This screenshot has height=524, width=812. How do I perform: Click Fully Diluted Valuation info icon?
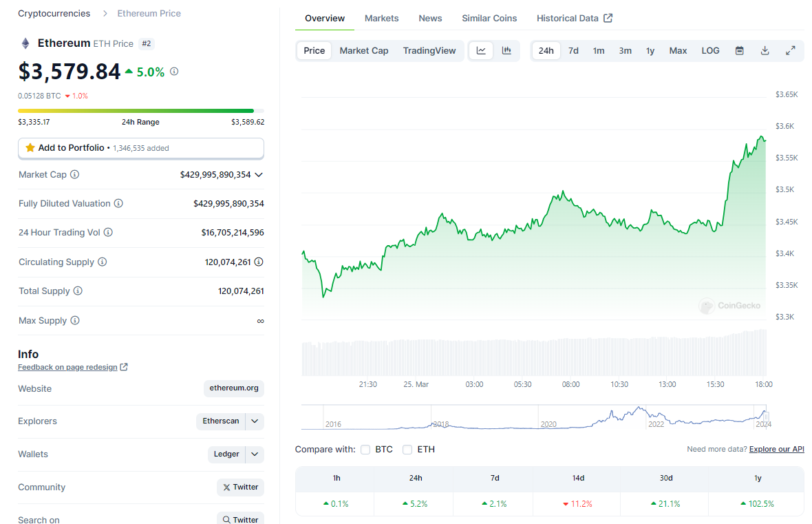118,204
